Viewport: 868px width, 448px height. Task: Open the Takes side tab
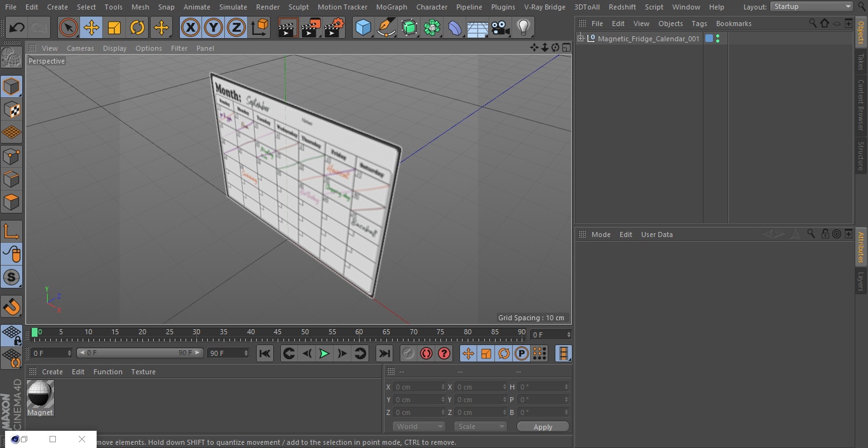pyautogui.click(x=861, y=62)
